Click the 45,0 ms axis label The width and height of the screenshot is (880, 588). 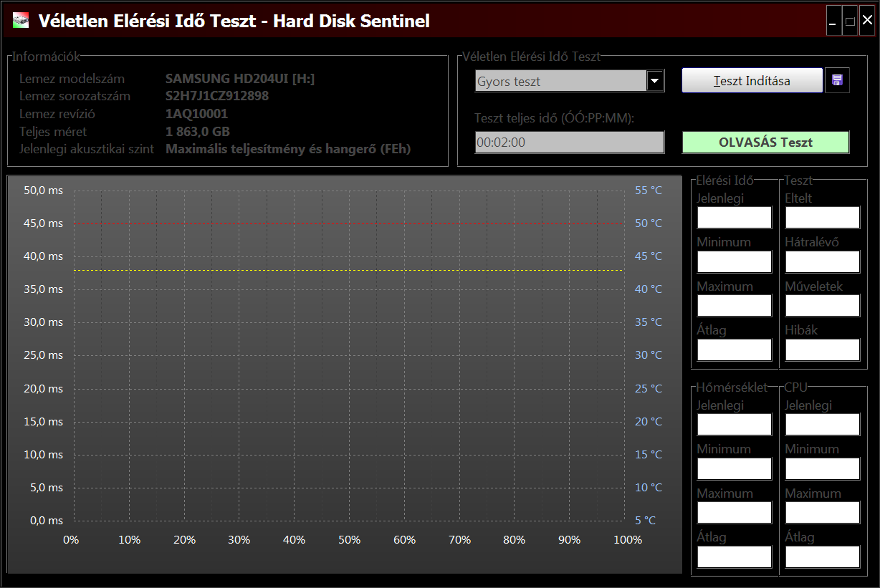[x=44, y=223]
